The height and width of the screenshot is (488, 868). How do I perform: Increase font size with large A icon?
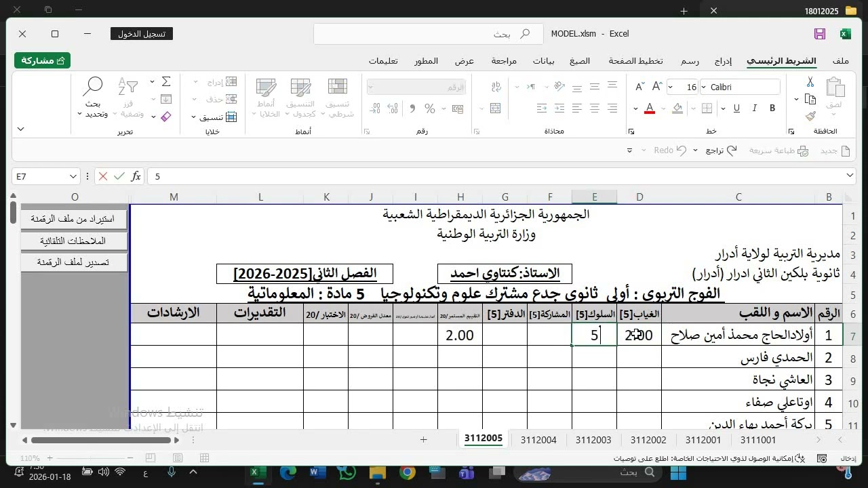pyautogui.click(x=656, y=87)
